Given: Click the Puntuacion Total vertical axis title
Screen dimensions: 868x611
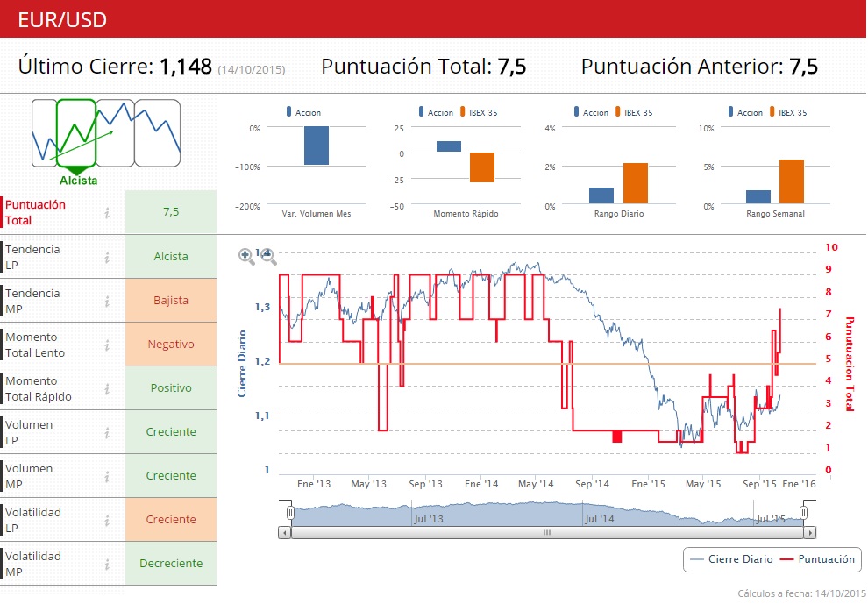Looking at the screenshot, I should pos(850,364).
